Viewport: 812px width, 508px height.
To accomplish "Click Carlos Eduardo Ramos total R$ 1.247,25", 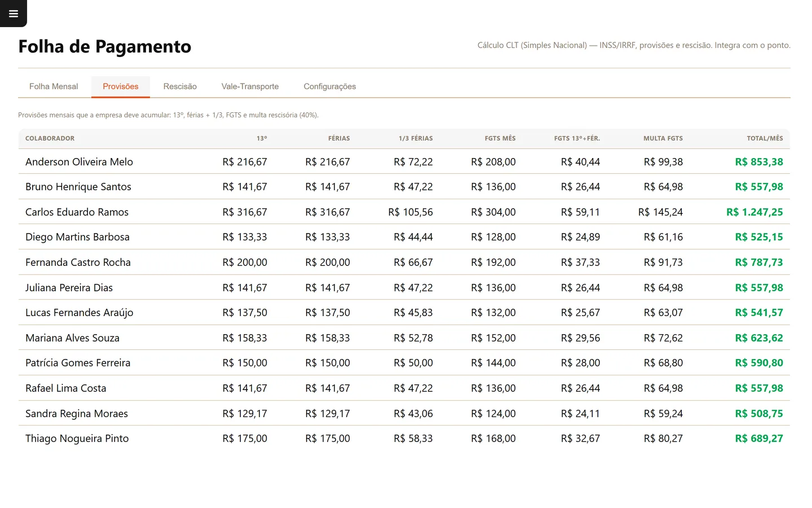I will point(754,212).
